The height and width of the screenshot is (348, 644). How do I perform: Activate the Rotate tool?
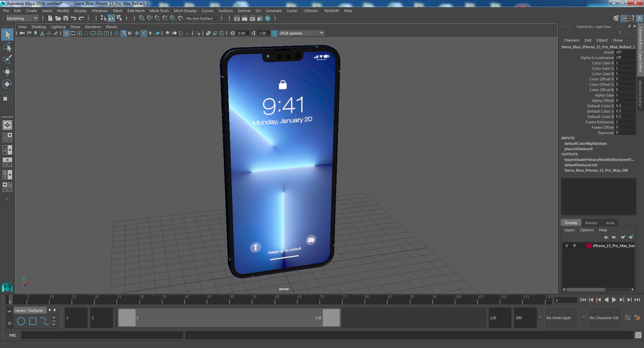pos(7,84)
